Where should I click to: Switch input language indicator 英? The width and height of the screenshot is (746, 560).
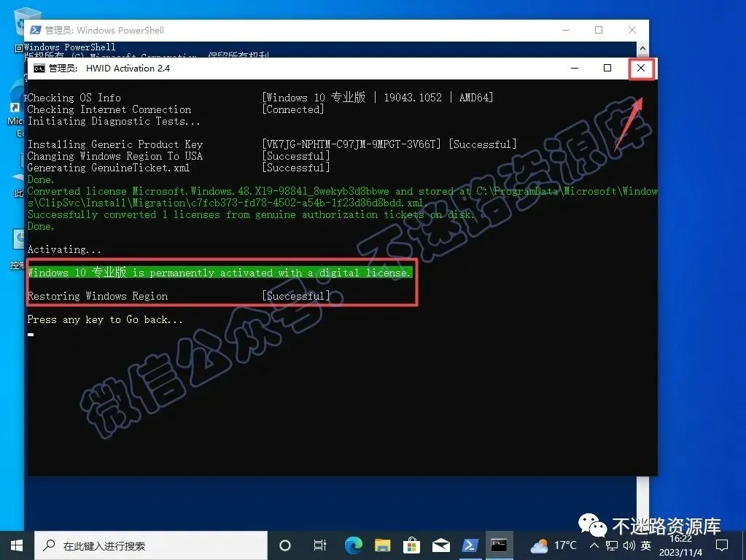(x=645, y=545)
